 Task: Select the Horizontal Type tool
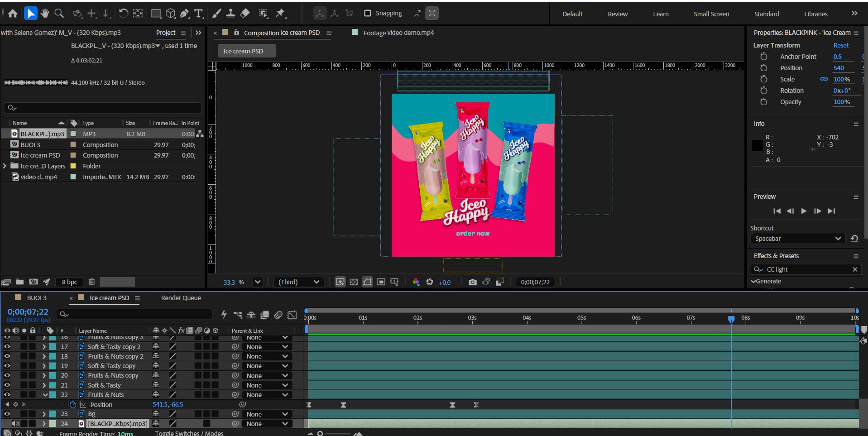click(198, 14)
